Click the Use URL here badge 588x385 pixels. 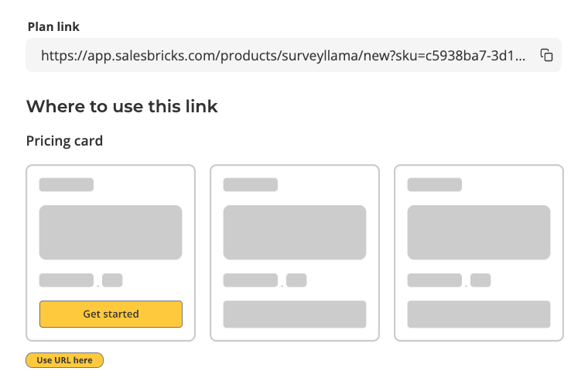[x=64, y=360]
